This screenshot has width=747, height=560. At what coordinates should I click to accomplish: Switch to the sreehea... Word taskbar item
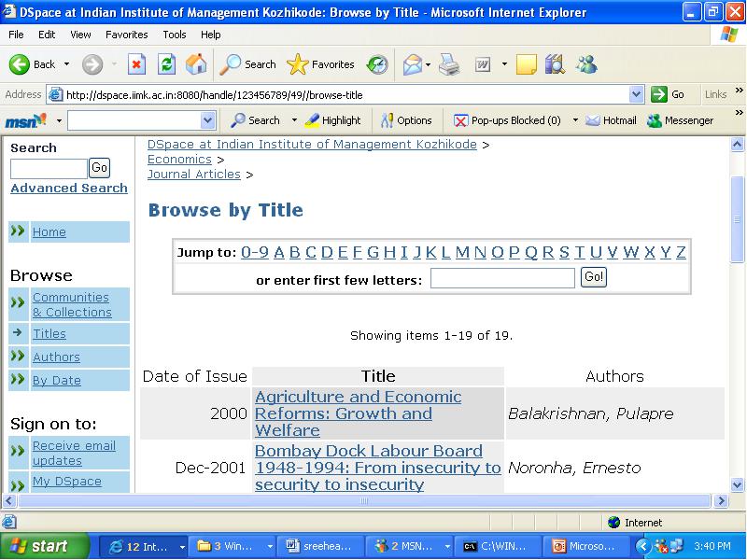(320, 546)
